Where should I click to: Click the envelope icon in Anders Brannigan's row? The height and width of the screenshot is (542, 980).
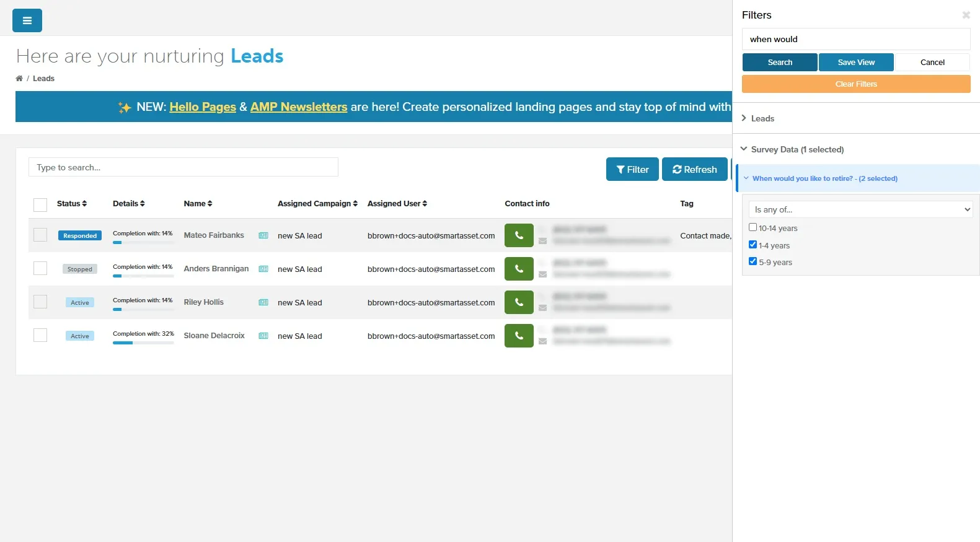point(543,274)
